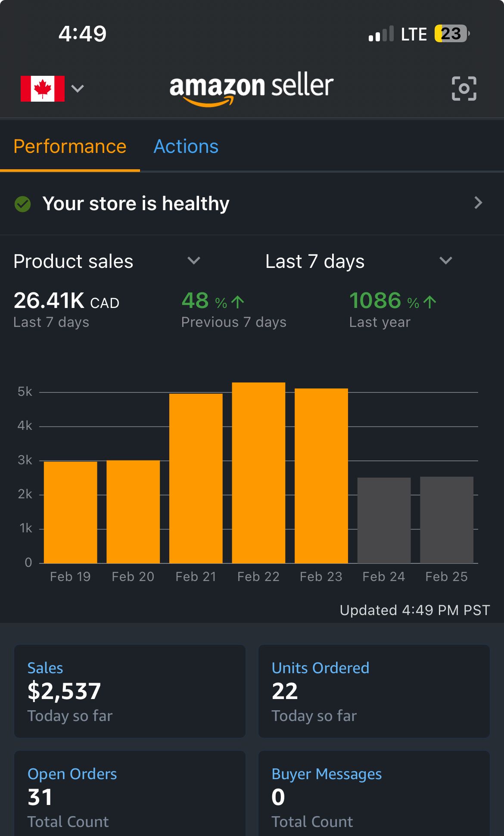Tap the Canada flag marketplace icon
The width and height of the screenshot is (504, 836).
[x=43, y=88]
